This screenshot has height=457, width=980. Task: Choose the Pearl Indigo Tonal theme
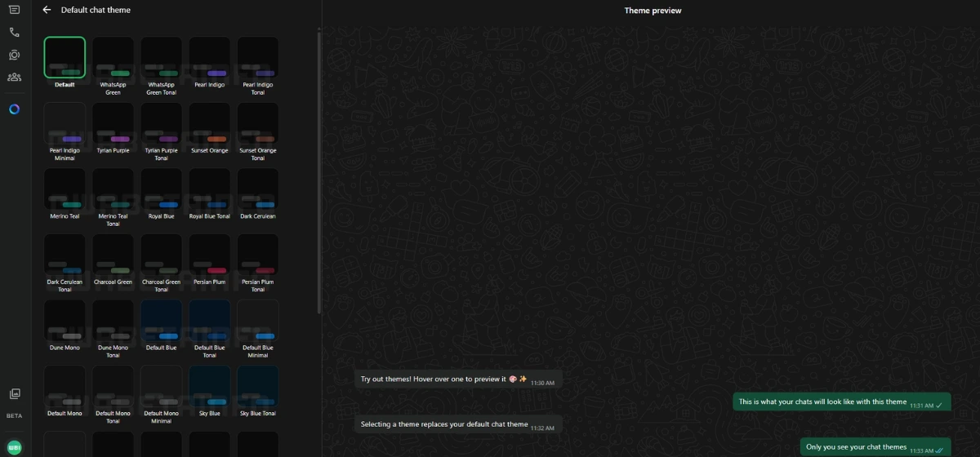coord(258,58)
